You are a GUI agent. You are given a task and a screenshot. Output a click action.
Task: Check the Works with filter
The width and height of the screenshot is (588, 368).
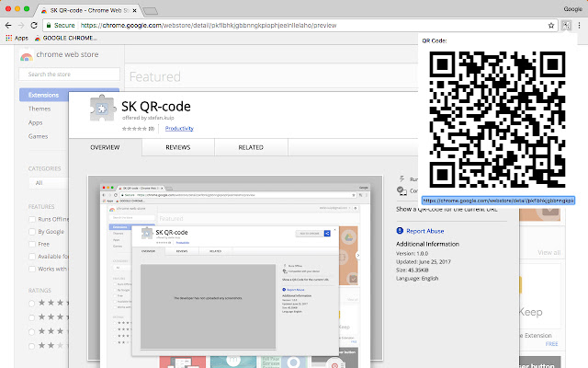(32, 269)
